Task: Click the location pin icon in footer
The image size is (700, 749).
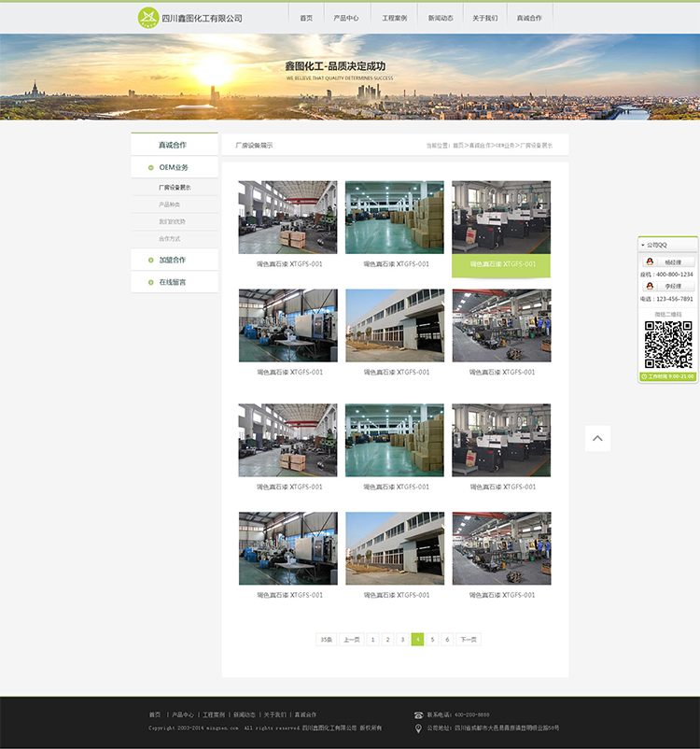Action: pos(418,728)
